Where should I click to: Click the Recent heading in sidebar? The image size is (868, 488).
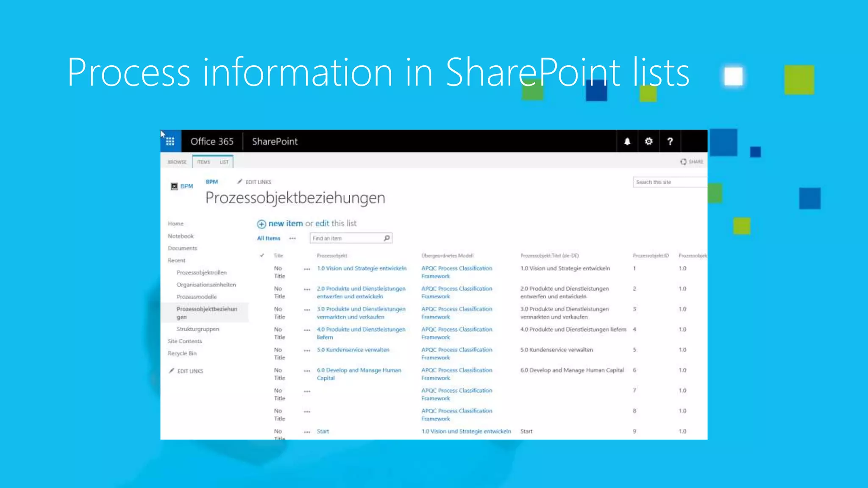coord(176,261)
